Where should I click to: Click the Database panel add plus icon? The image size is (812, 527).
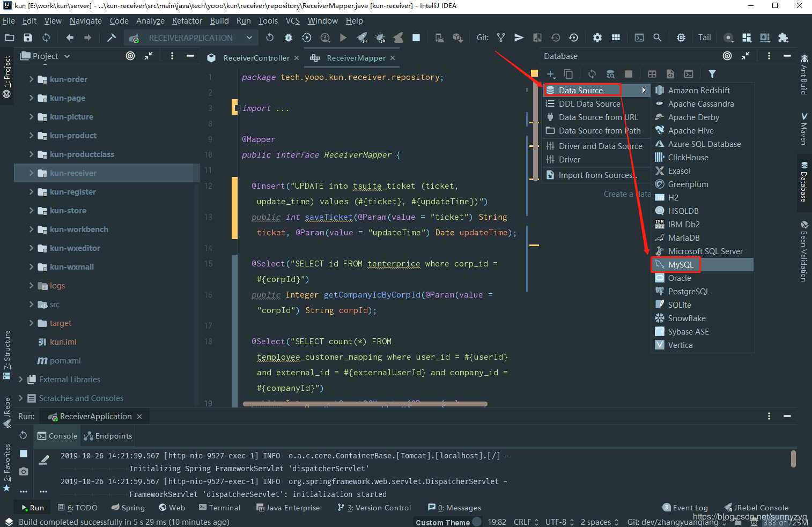click(551, 74)
